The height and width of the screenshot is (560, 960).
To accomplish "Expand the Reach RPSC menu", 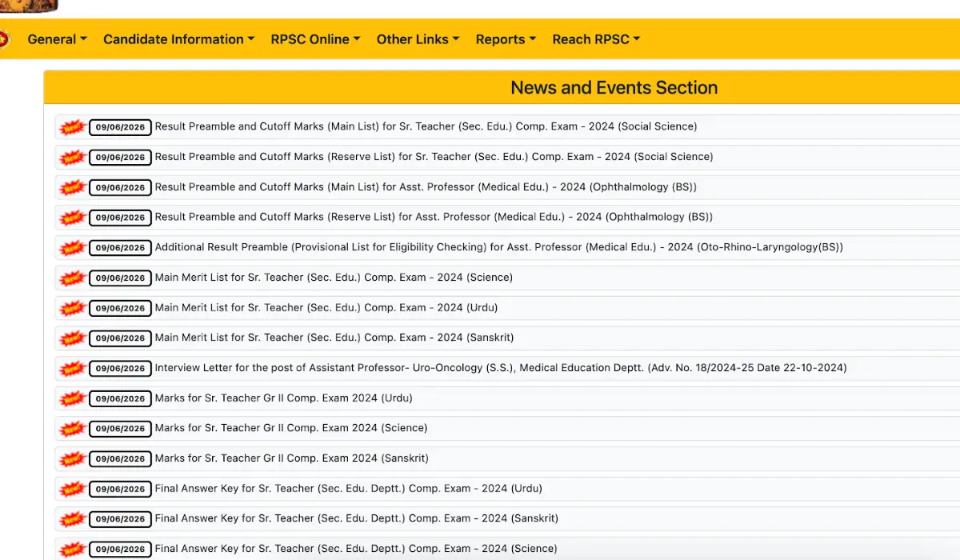I will click(596, 39).
